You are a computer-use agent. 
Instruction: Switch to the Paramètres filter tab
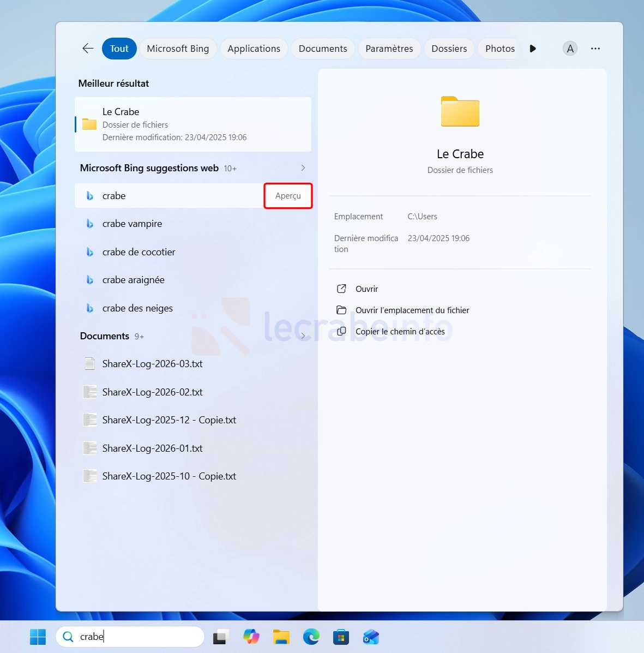(389, 49)
